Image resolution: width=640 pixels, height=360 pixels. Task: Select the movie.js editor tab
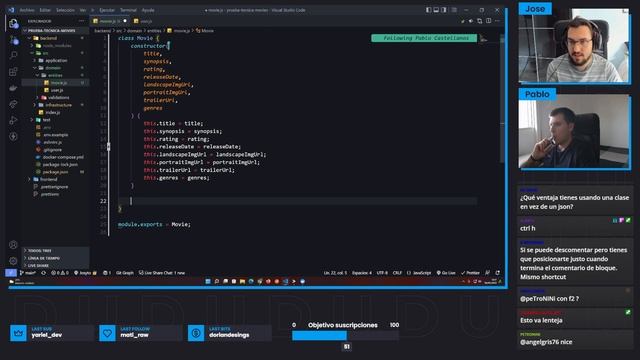[110, 21]
